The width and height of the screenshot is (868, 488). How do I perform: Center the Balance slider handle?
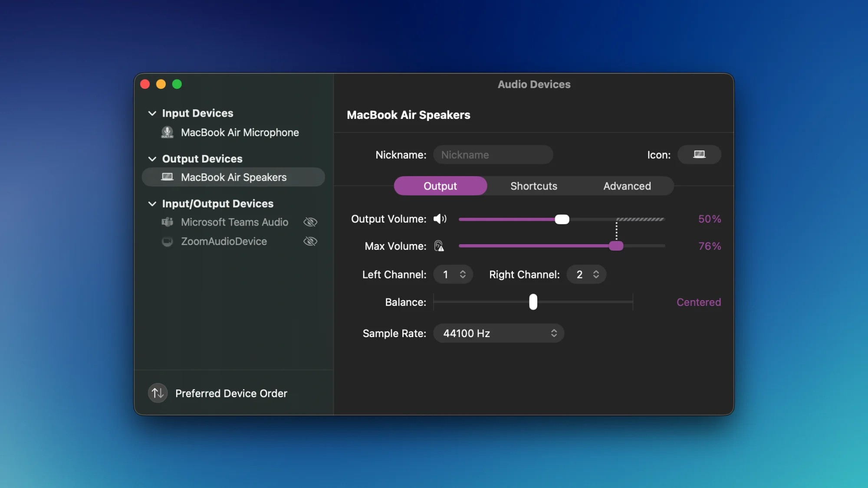[533, 302]
